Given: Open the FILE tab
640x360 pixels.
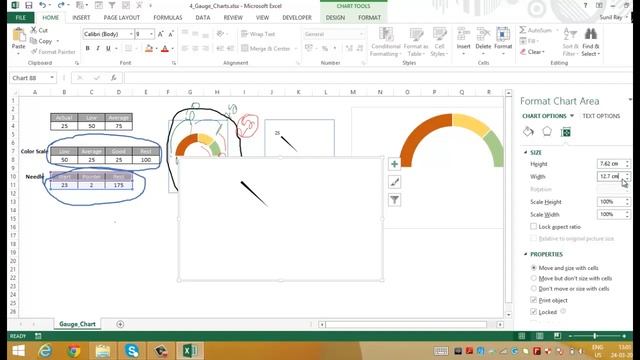Looking at the screenshot, I should pyautogui.click(x=20, y=18).
